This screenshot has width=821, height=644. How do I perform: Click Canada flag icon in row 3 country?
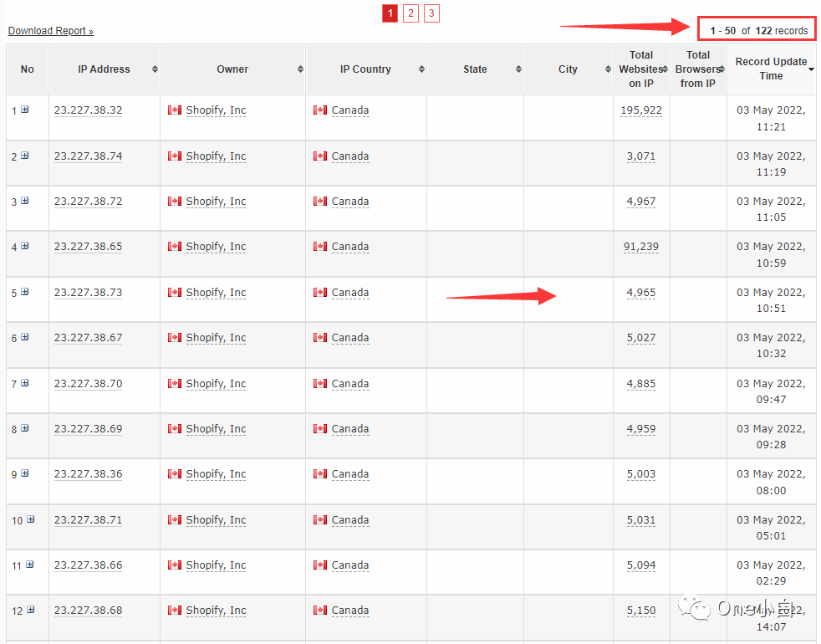(320, 202)
